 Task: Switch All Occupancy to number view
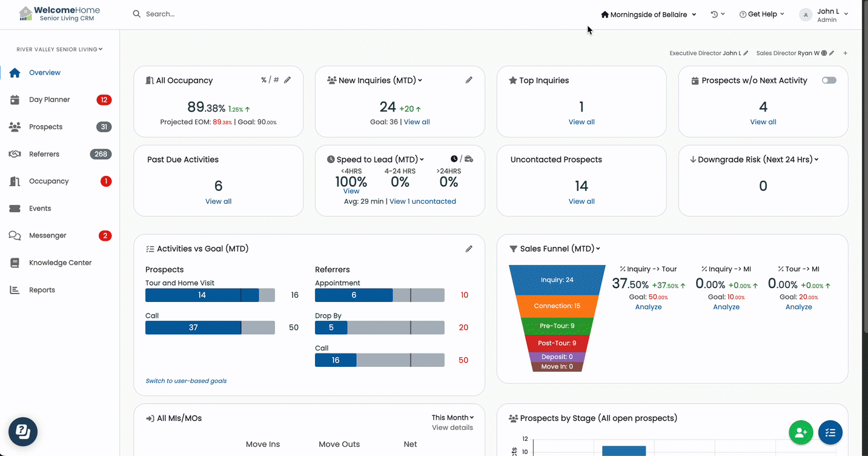(x=276, y=80)
